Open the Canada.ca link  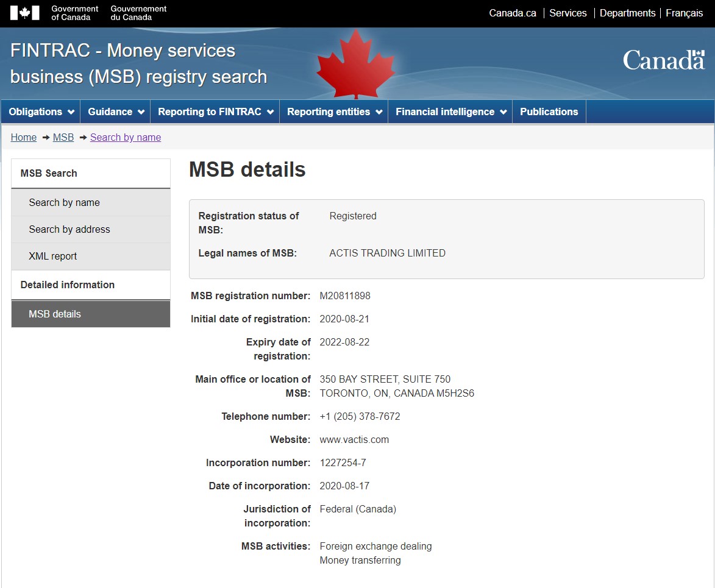513,13
